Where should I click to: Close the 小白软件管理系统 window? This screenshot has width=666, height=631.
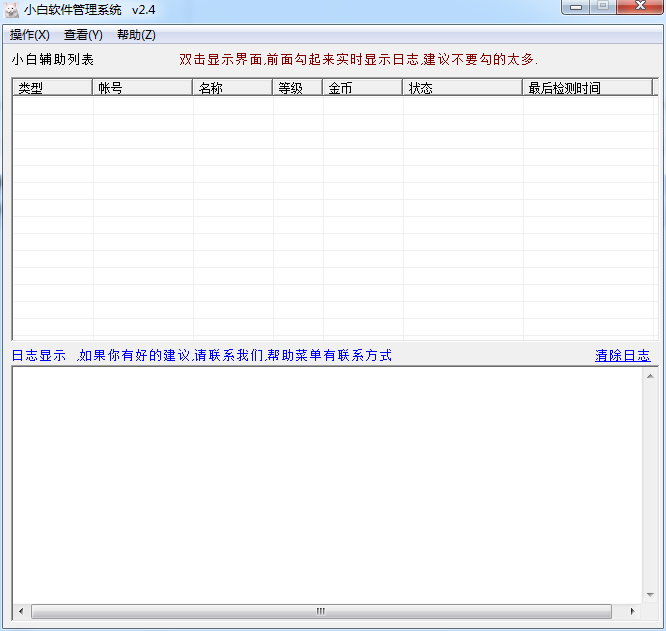click(x=640, y=7)
